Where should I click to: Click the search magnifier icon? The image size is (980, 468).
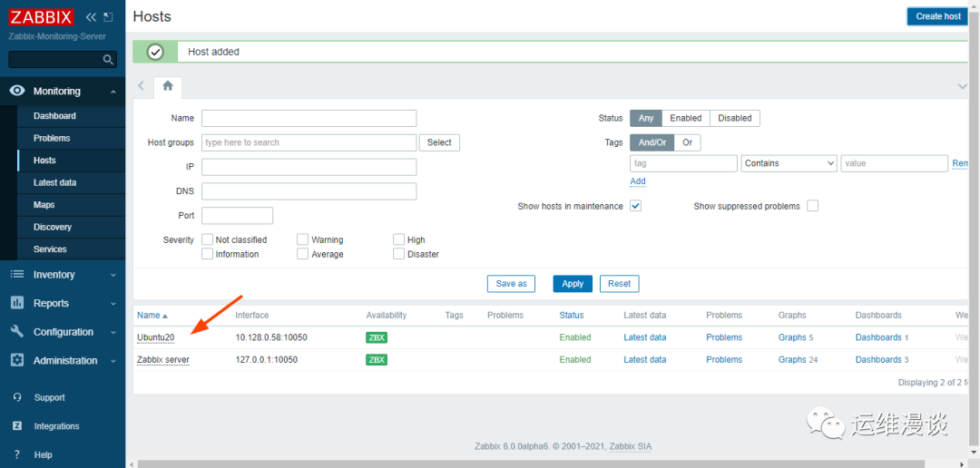[108, 59]
